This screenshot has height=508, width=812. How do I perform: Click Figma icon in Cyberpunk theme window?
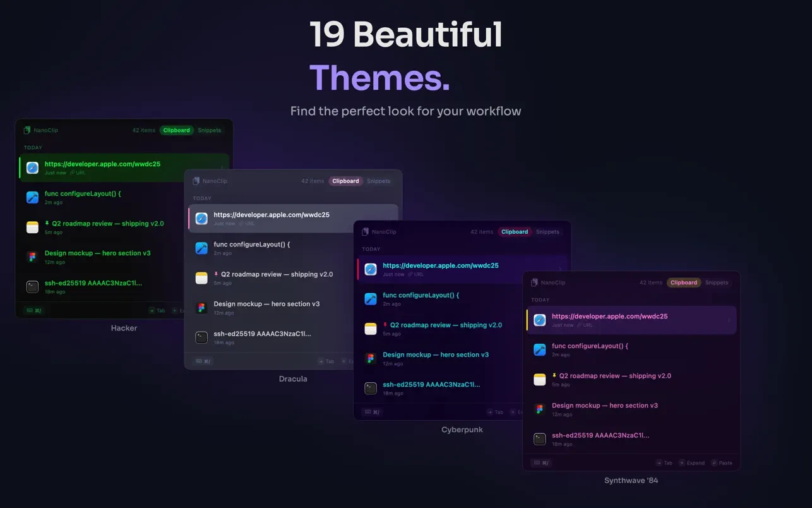(x=371, y=358)
